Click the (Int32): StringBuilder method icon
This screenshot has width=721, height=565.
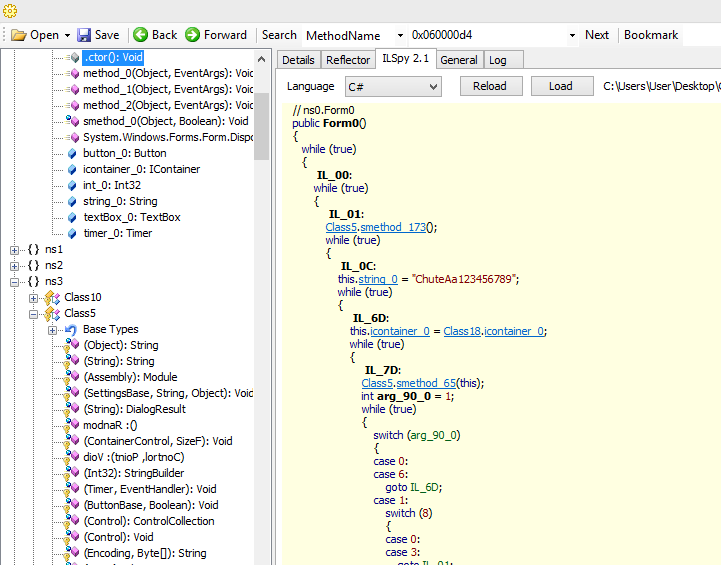pyautogui.click(x=72, y=473)
